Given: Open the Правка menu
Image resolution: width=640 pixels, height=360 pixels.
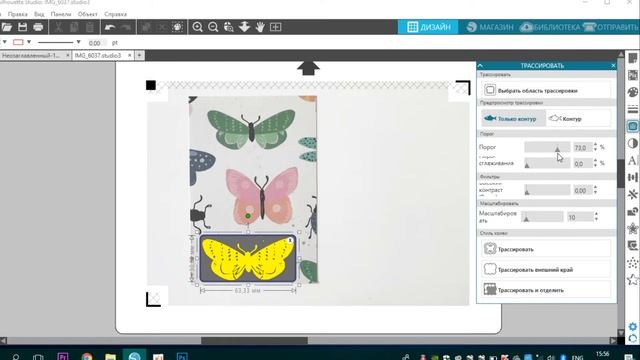Looking at the screenshot, I should [18, 14].
